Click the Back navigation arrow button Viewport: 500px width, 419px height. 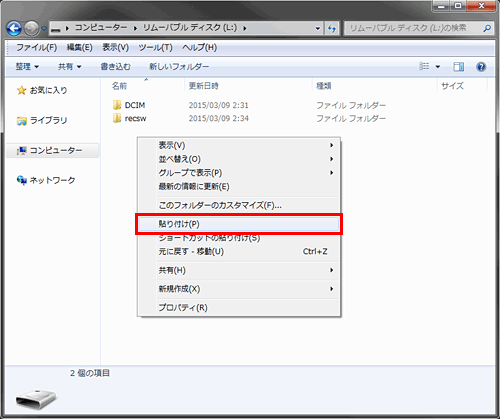[x=14, y=28]
